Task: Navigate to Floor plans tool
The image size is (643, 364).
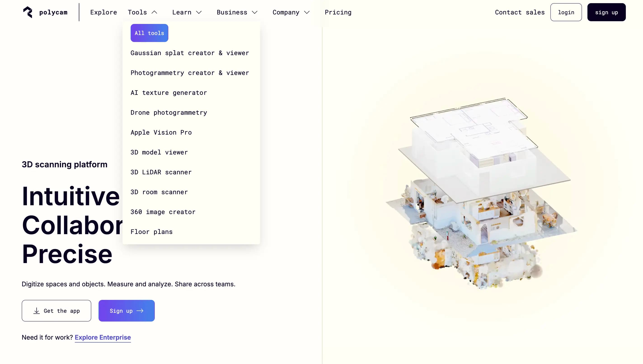Action: coord(151,231)
